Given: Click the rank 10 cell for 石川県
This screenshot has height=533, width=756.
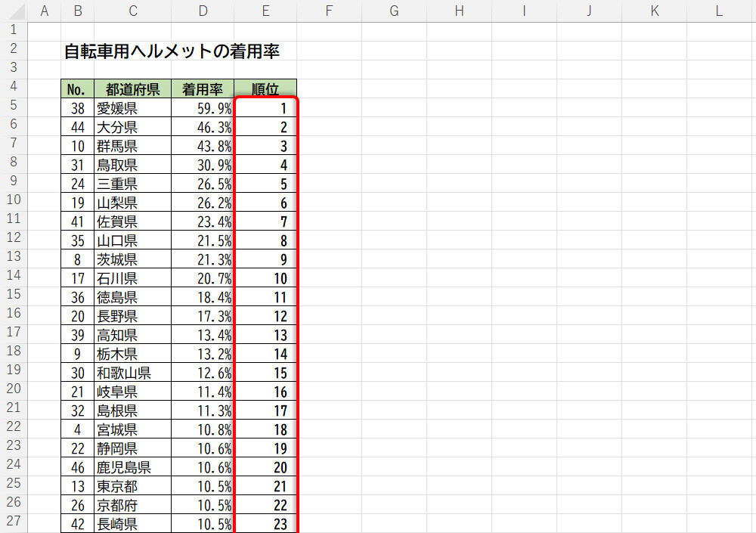Looking at the screenshot, I should [x=265, y=278].
